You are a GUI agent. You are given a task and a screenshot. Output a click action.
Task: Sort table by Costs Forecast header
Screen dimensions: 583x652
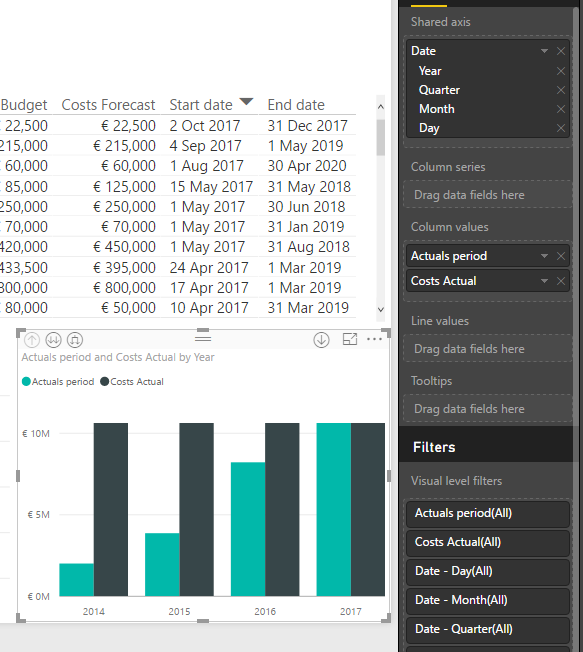click(x=108, y=105)
